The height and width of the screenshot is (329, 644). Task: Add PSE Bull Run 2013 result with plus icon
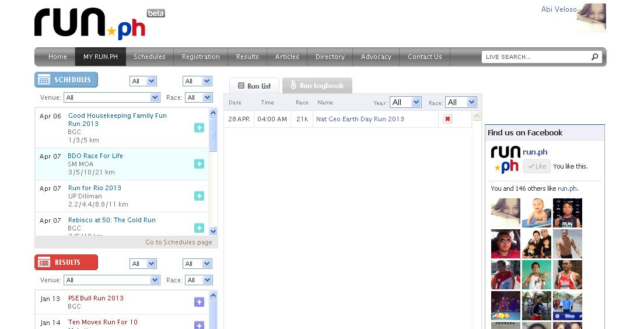coord(199,302)
